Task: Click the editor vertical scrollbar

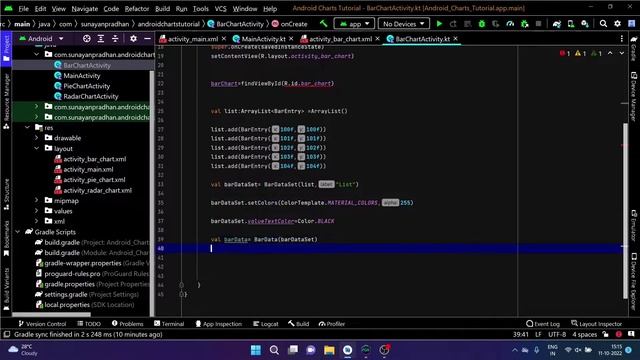Action: 625,210
